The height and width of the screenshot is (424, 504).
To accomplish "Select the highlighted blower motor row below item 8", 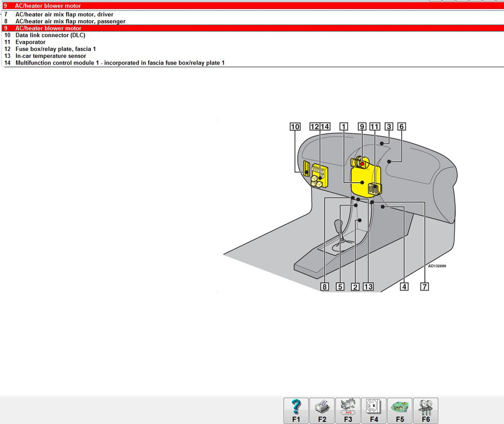I will (252, 28).
